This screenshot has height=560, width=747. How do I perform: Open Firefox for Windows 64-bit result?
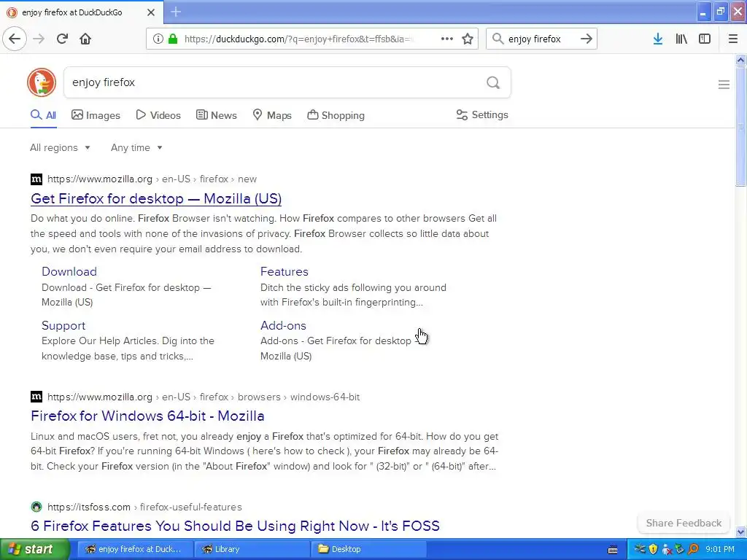(x=147, y=416)
